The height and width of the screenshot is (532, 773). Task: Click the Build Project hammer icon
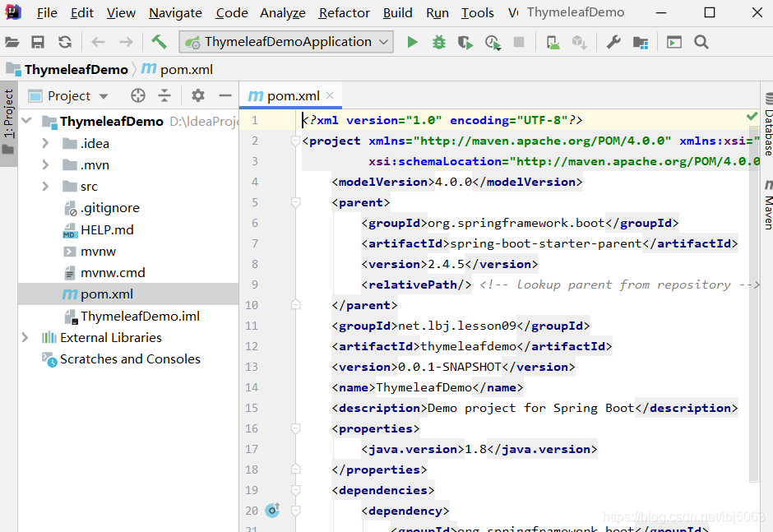pos(159,42)
